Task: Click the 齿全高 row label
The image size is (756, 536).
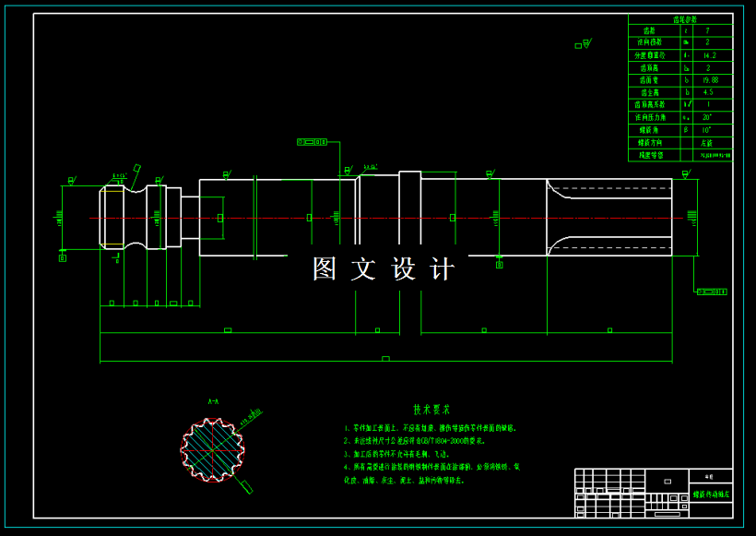Action: coord(649,92)
